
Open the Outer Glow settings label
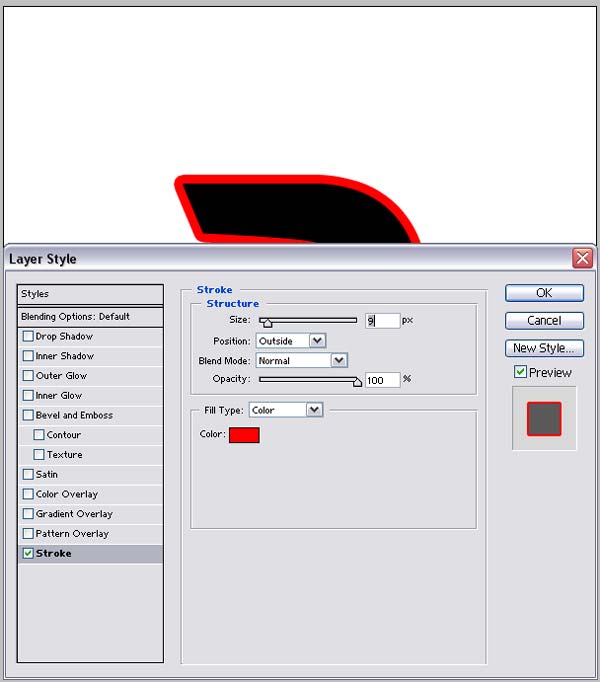tap(61, 375)
